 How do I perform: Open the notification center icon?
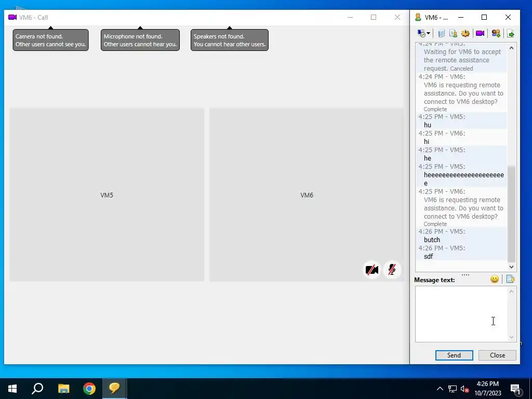click(x=515, y=389)
